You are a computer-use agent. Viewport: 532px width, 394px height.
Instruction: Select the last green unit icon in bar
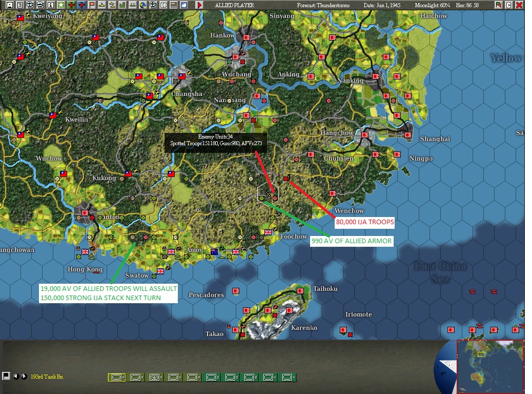[288, 378]
